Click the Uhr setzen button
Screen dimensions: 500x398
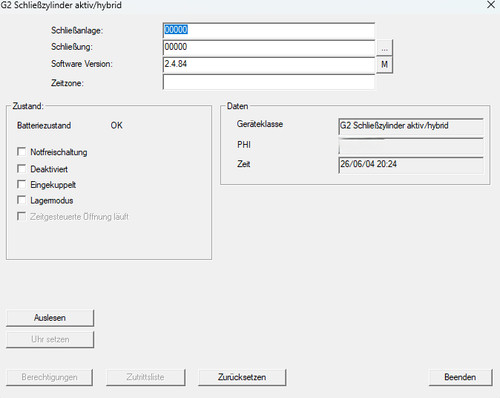tap(50, 339)
